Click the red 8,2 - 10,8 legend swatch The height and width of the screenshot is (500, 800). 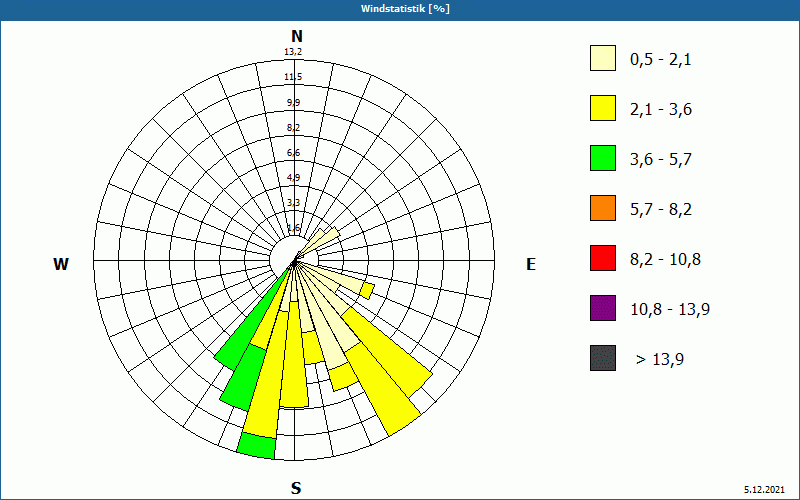603,258
